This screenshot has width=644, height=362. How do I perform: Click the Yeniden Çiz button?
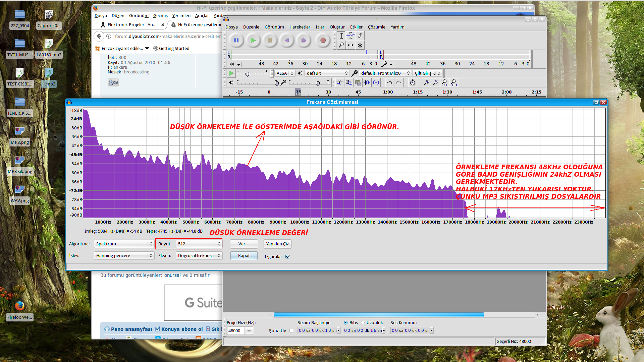coord(277,244)
